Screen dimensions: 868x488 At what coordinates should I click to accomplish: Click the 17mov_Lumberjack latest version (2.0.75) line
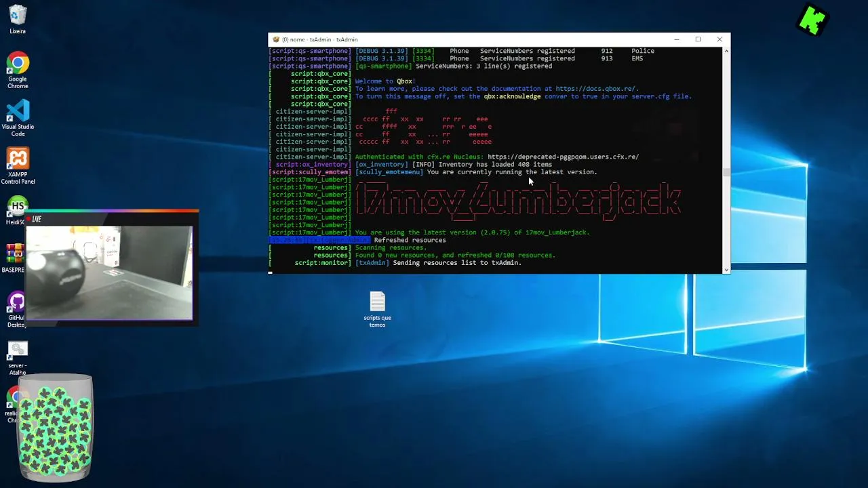coord(472,232)
